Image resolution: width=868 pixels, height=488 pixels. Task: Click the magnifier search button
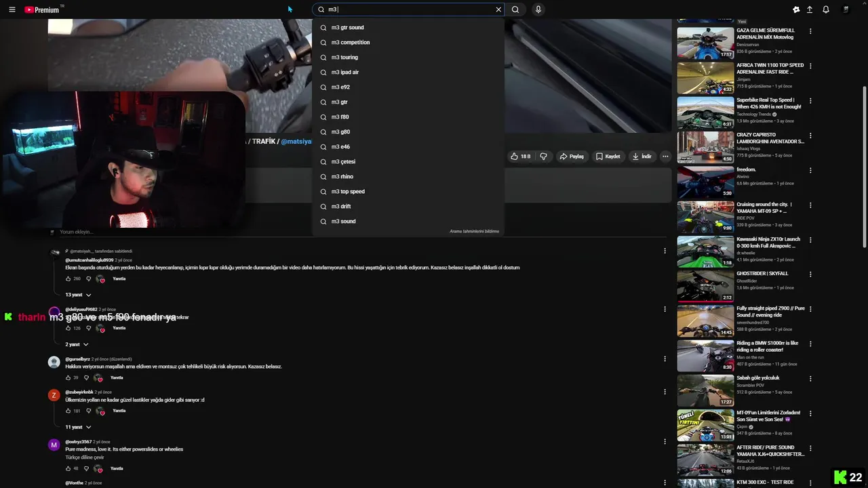[x=515, y=9]
